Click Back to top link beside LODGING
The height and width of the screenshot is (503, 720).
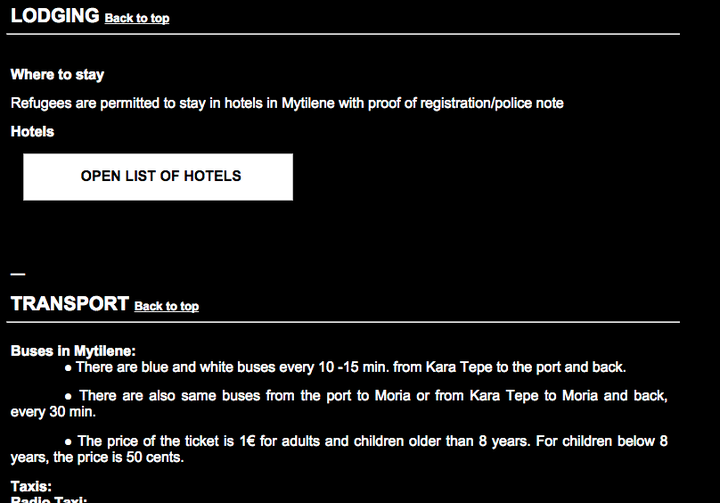pos(137,18)
